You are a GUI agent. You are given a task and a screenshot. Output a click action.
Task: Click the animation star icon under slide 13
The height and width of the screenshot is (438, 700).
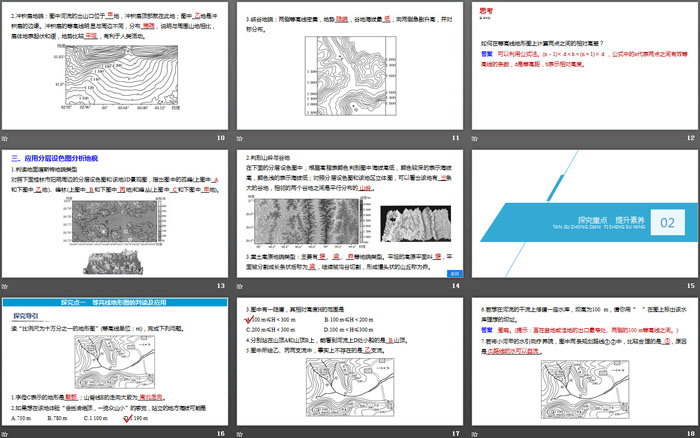tap(5, 286)
